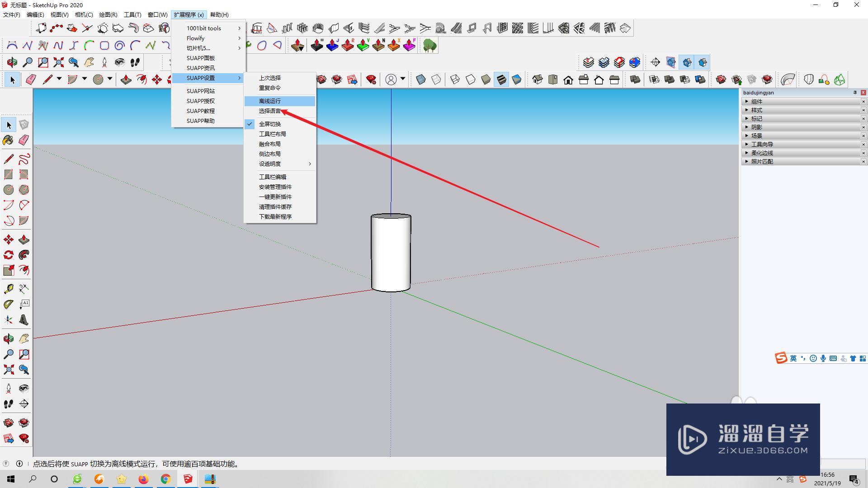This screenshot has height=488, width=868.
Task: Open dropdown arrow beside account icon
Action: 402,79
